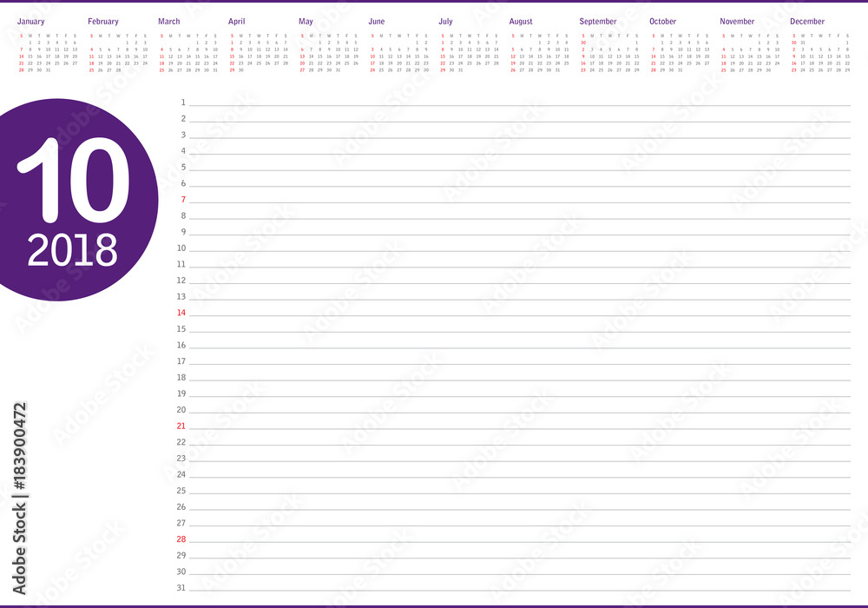Select day 20 in the lined planner list
This screenshot has width=868, height=608.
(x=181, y=410)
